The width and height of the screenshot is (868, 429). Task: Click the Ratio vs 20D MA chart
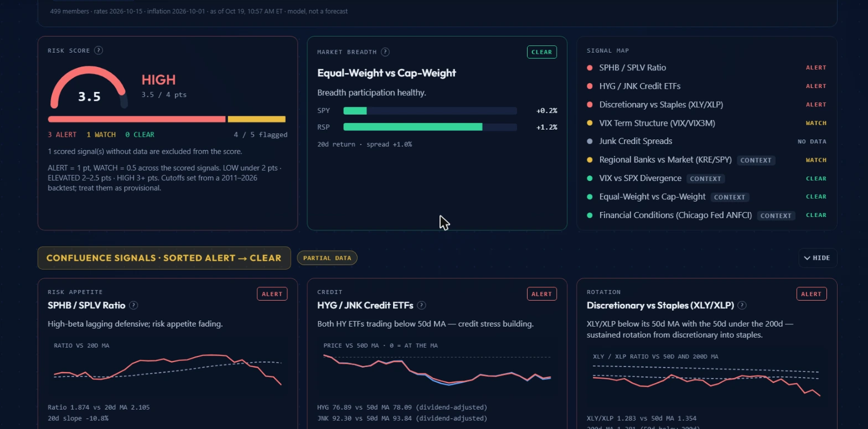168,366
